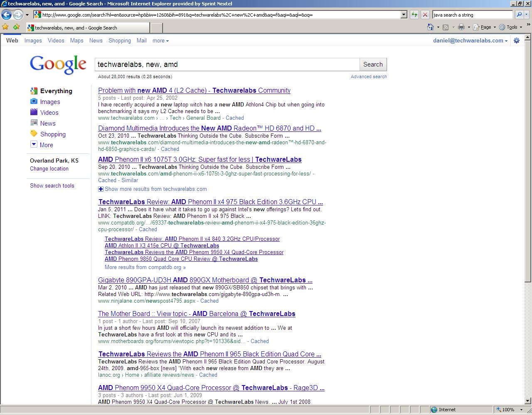The width and height of the screenshot is (532, 415).
Task: Open News in Google top navigation
Action: 96,40
